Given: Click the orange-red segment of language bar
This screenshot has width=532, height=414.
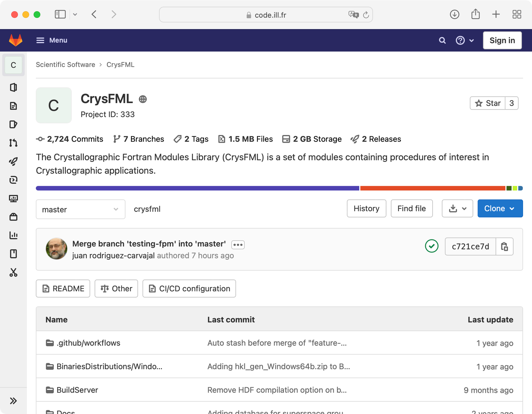Looking at the screenshot, I should (433, 188).
